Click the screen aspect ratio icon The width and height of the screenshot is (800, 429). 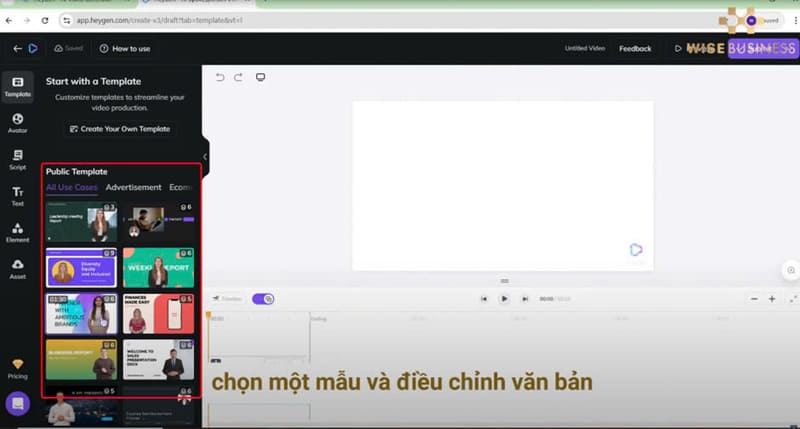(260, 77)
